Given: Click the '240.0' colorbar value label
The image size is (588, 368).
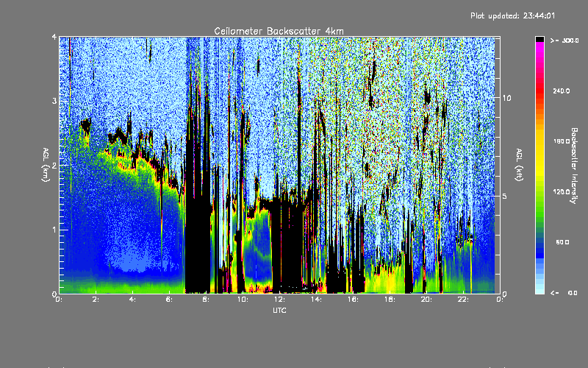Looking at the screenshot, I should [x=562, y=91].
